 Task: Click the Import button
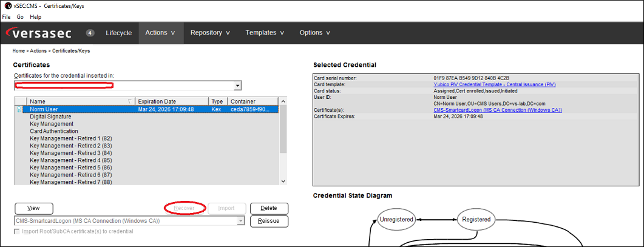tap(227, 208)
